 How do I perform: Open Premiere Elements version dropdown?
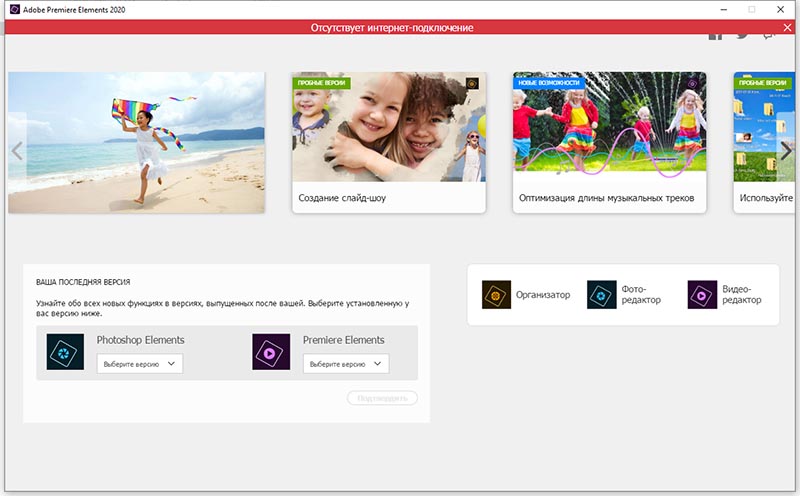(346, 364)
